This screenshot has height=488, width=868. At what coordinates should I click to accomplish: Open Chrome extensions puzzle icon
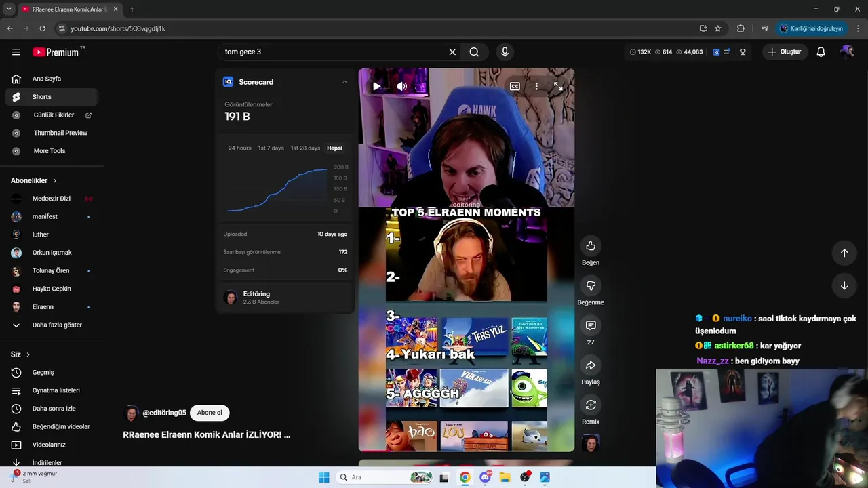(741, 28)
